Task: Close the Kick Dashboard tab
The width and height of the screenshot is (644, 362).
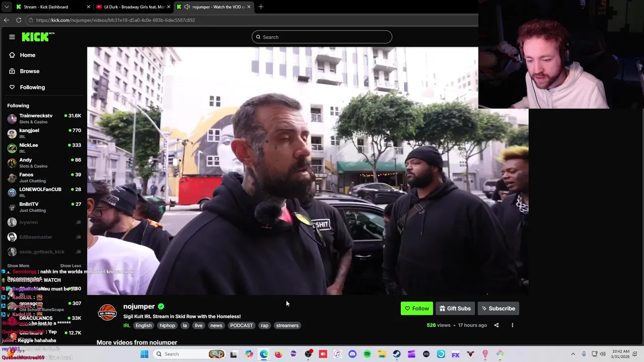Action: [x=89, y=7]
